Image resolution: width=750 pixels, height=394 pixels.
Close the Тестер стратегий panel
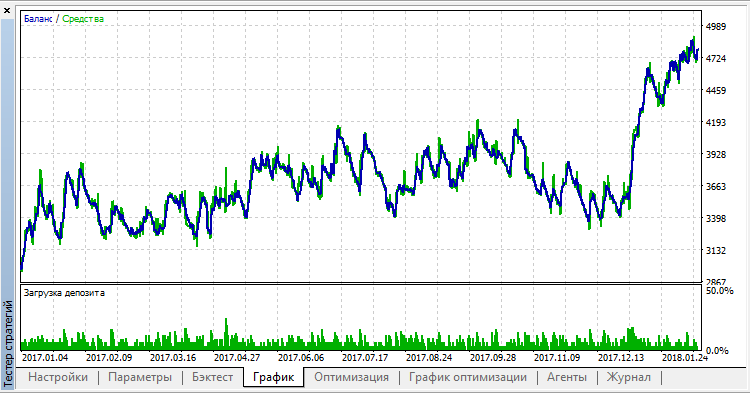[x=7, y=11]
